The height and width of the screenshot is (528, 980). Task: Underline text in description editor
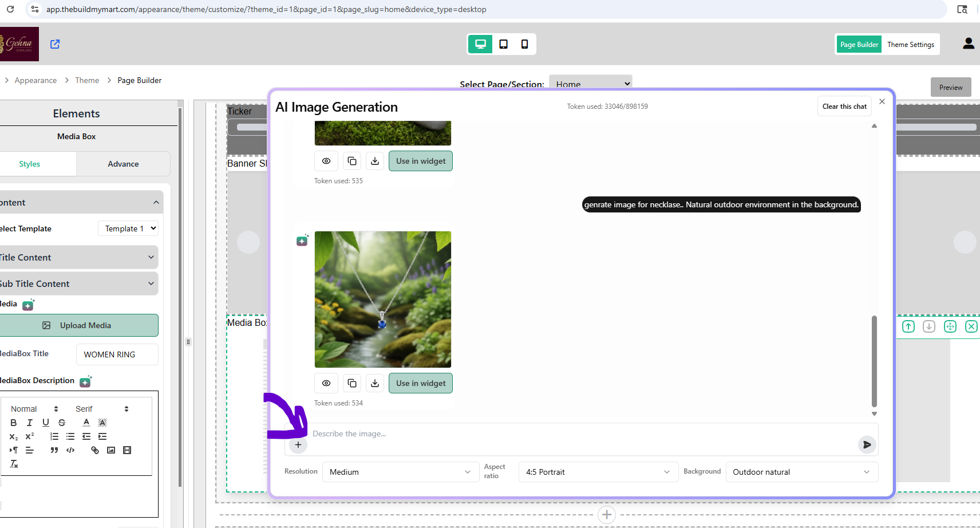tap(46, 423)
